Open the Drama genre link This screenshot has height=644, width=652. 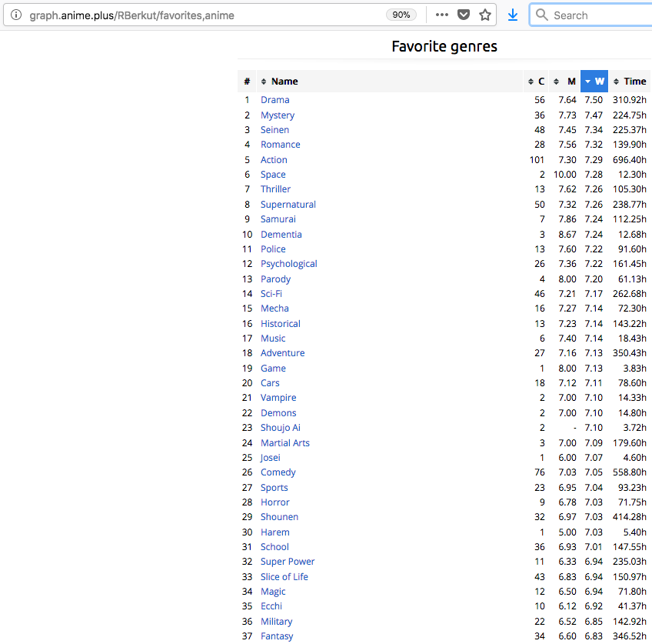[x=274, y=100]
